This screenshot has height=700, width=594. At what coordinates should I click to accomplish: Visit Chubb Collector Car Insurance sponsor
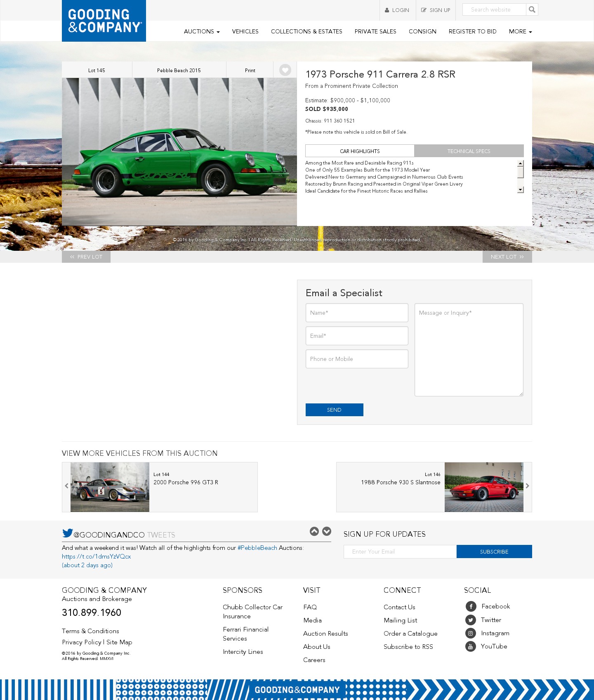(x=253, y=612)
